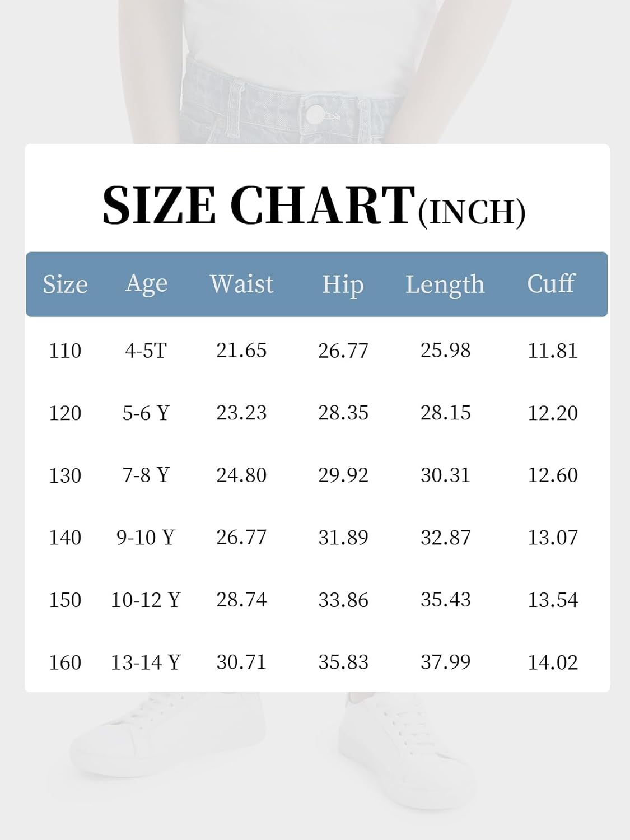Viewport: 630px width, 840px height.
Task: Click the Cuff column header
Action: click(551, 283)
